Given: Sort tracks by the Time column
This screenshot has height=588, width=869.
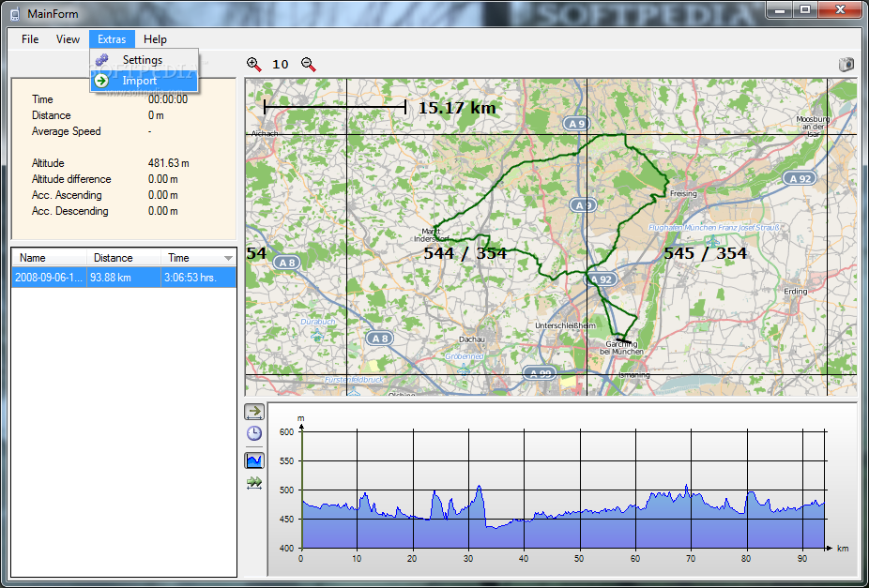Looking at the screenshot, I should pos(198,258).
